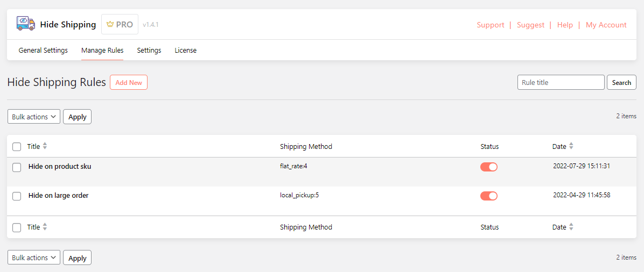The image size is (644, 272).
Task: Click footer Date column sort arrows
Action: click(571, 227)
